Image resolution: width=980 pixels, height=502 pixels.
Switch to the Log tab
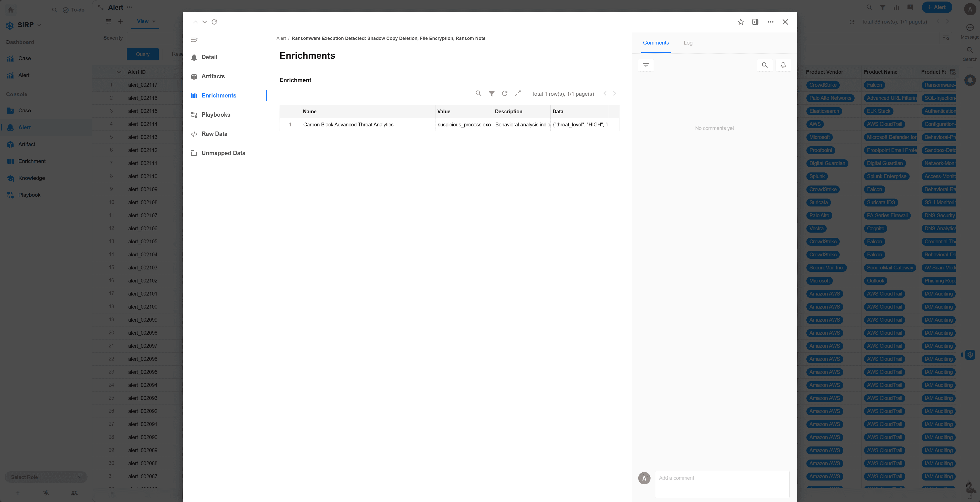click(x=688, y=43)
